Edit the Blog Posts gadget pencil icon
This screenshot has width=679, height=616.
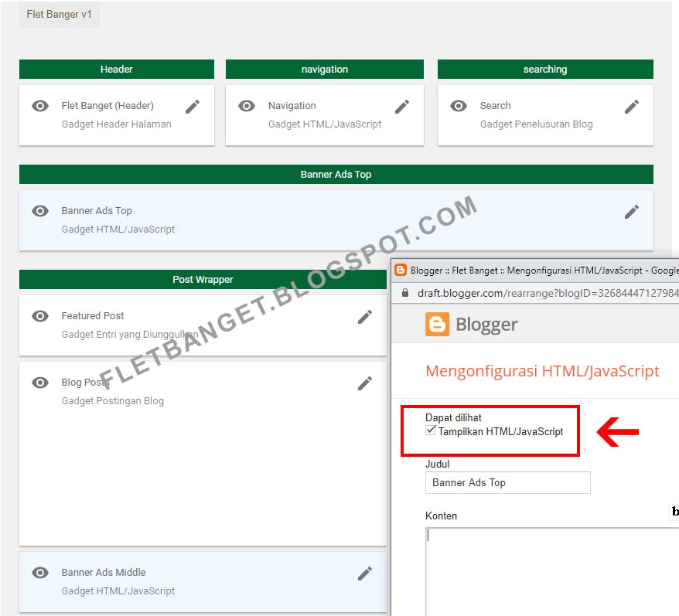[364, 383]
